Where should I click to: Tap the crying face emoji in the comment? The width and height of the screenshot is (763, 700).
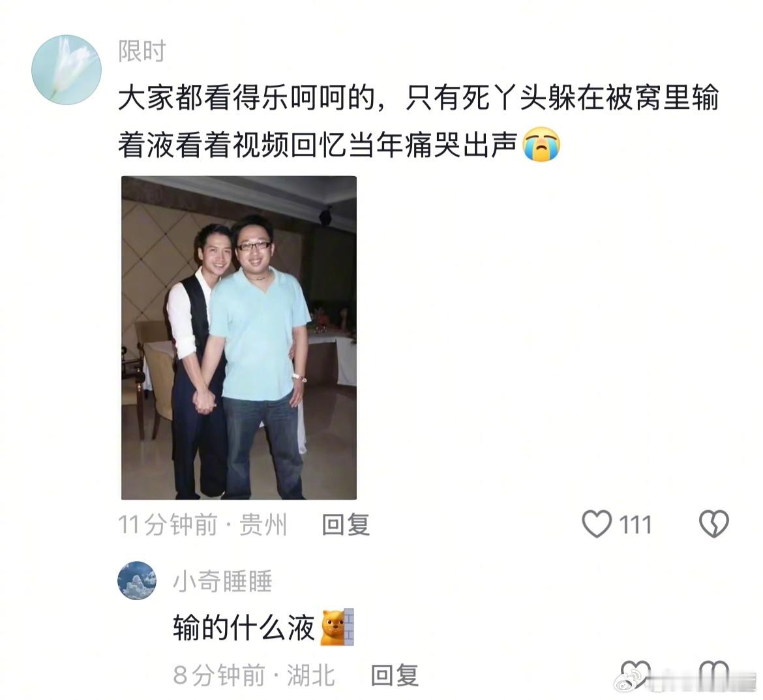pos(541,145)
